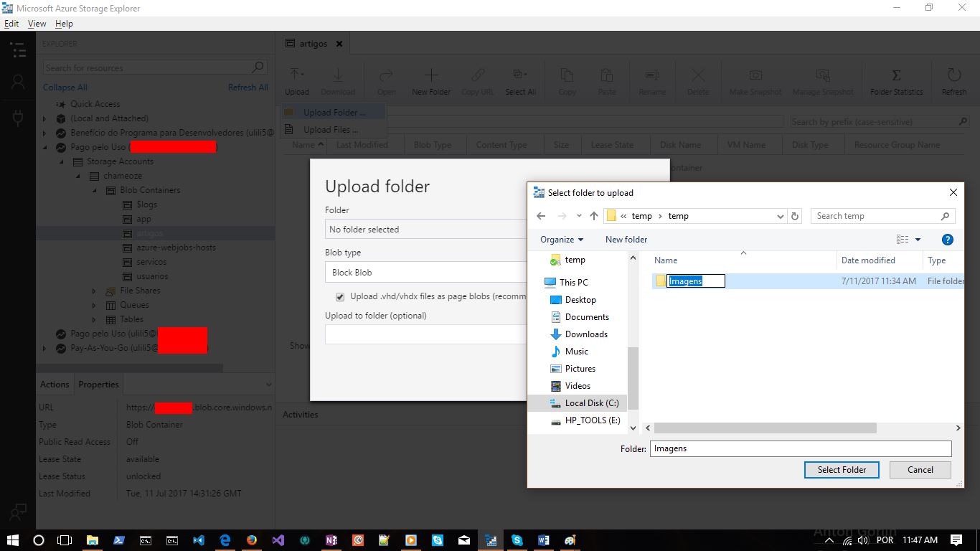Open the Windows Start menu
980x551 pixels.
pos(13,540)
